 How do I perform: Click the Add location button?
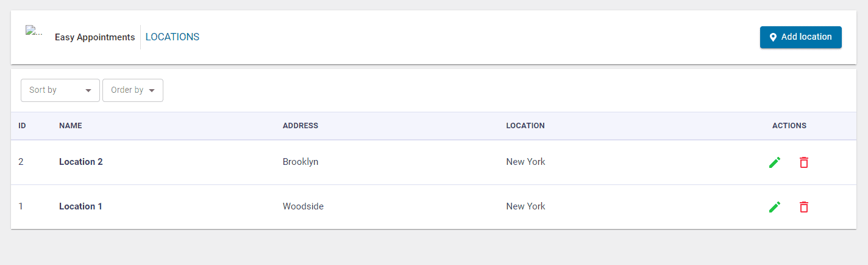coord(800,37)
